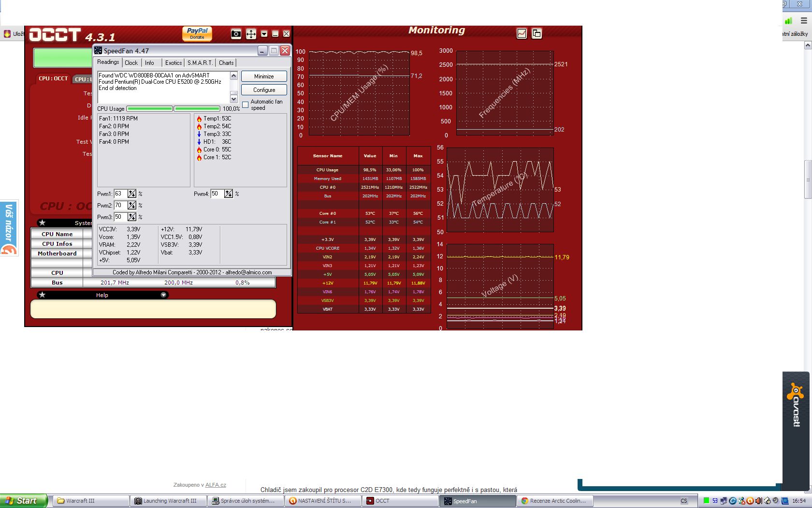The height and width of the screenshot is (508, 812).
Task: Open the ALFA.cz link on the webpage
Action: click(216, 485)
